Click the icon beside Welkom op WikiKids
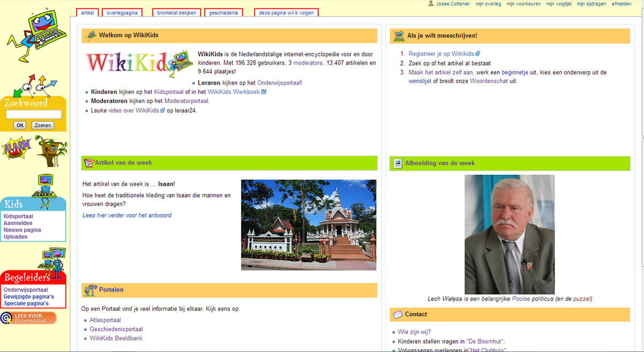 click(91, 36)
